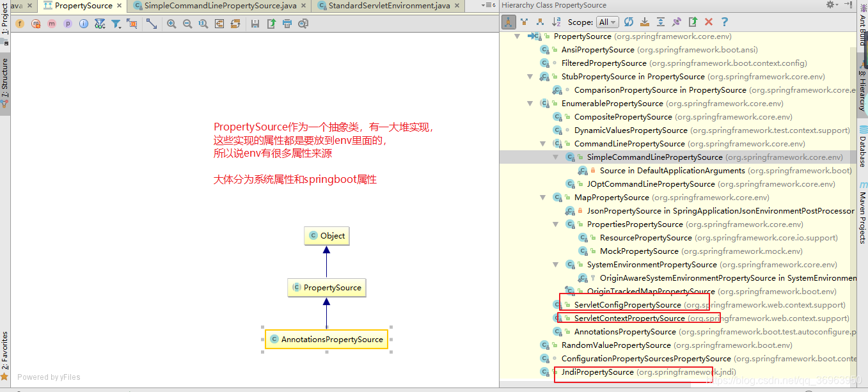
Task: Select JndiPropertySource in the hierarchy
Action: (x=596, y=372)
